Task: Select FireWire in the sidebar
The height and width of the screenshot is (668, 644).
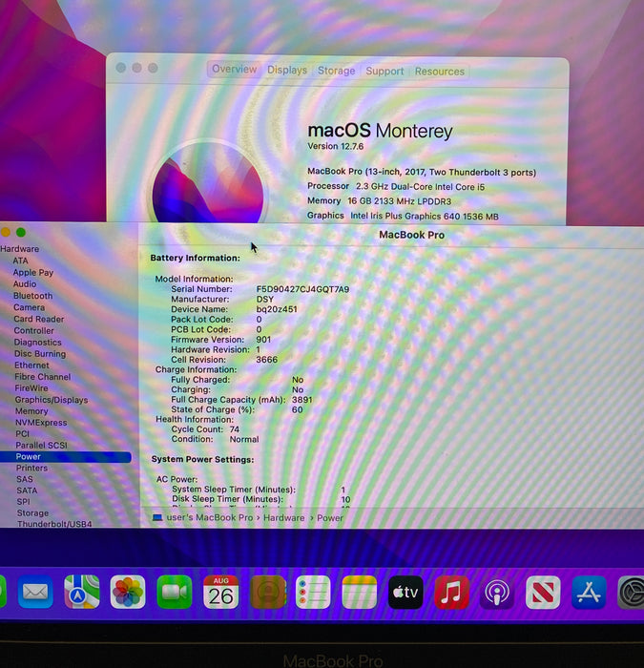Action: 31,388
